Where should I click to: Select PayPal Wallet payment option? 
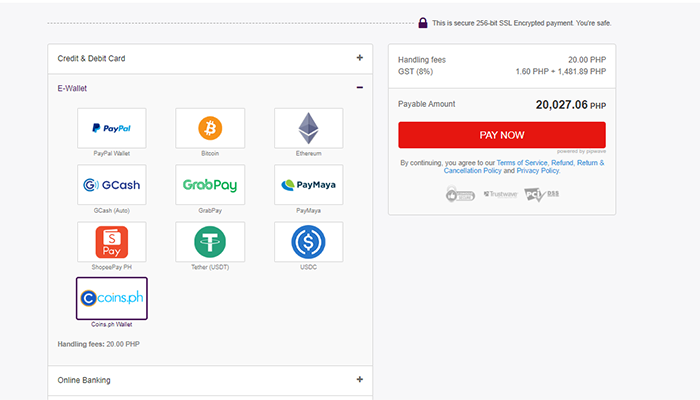coord(111,128)
